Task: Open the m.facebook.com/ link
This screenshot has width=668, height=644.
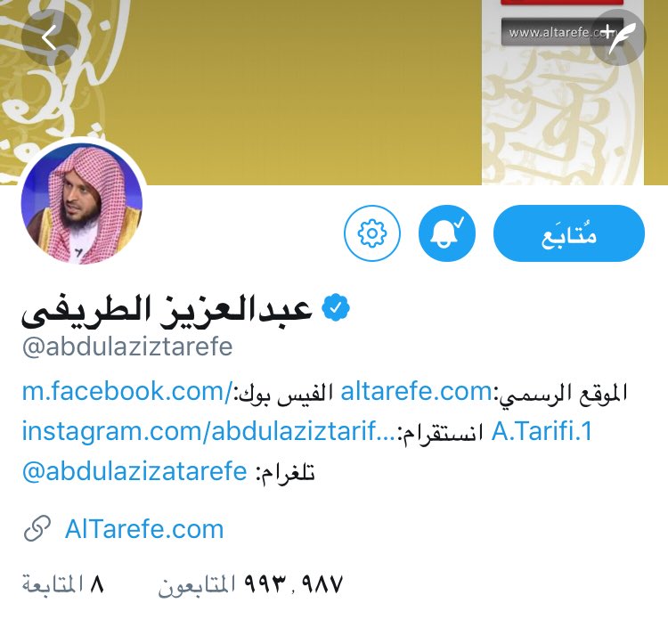Action: pos(127,391)
